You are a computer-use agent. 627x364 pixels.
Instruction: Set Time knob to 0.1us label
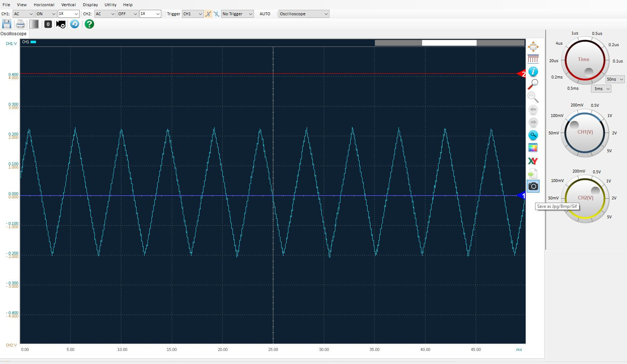tap(618, 61)
